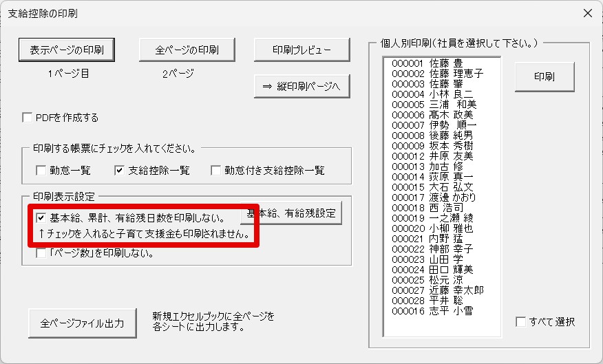Check the すべて選択 checkbox
The width and height of the screenshot is (603, 364).
pyautogui.click(x=521, y=322)
